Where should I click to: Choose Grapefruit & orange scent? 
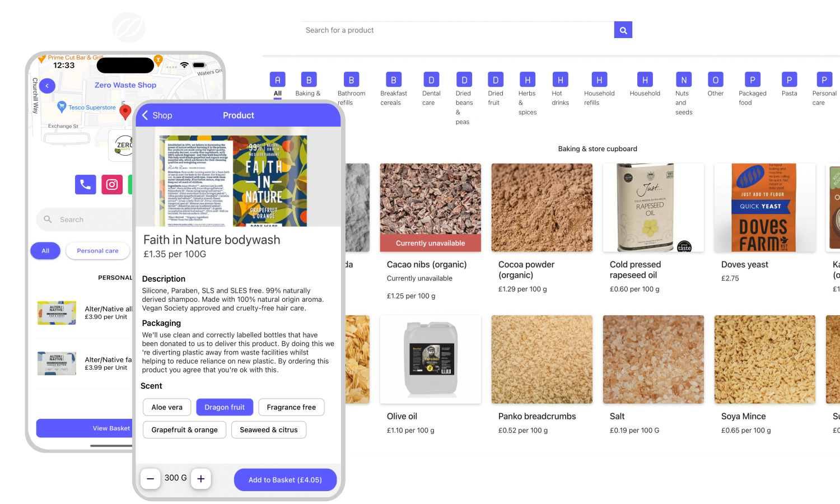[x=184, y=430]
